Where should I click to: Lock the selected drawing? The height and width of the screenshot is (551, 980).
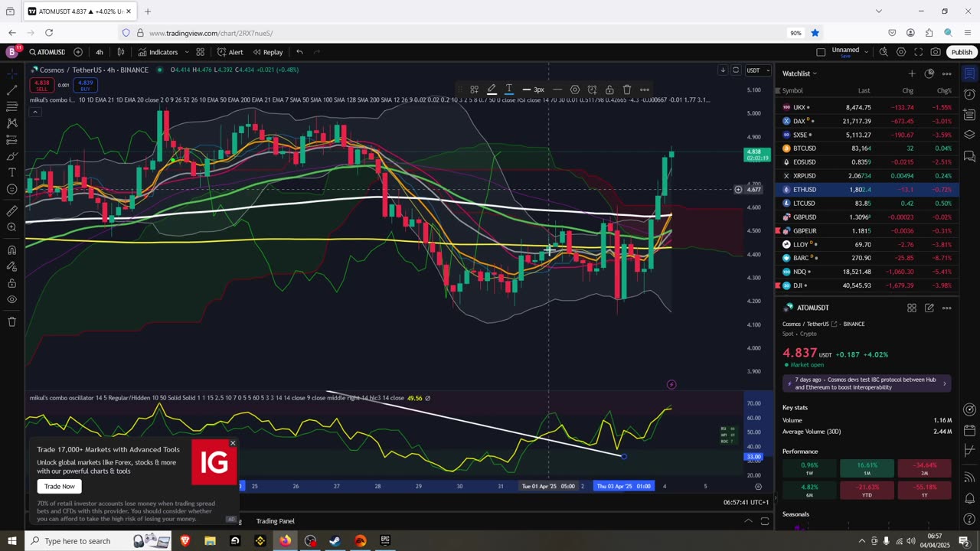pos(609,90)
